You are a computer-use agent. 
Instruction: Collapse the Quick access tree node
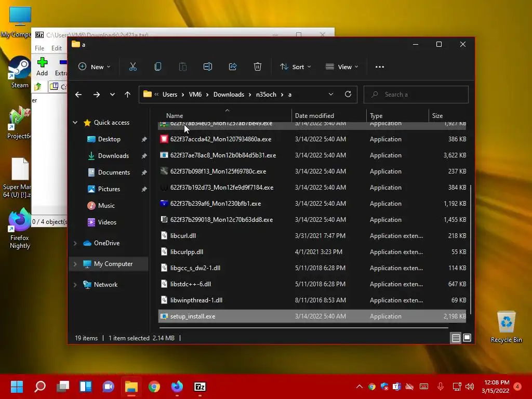tap(75, 123)
